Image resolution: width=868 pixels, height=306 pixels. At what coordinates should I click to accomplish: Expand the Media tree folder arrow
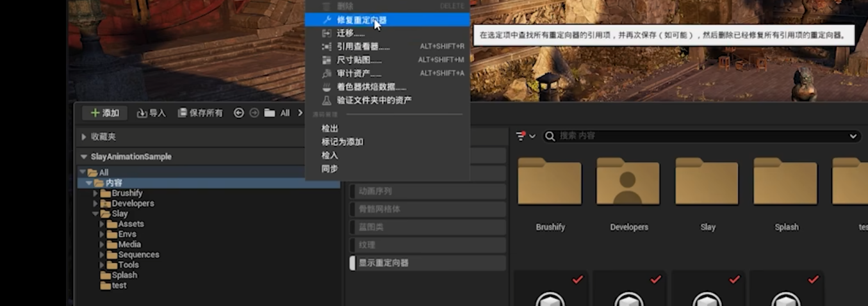(x=102, y=245)
